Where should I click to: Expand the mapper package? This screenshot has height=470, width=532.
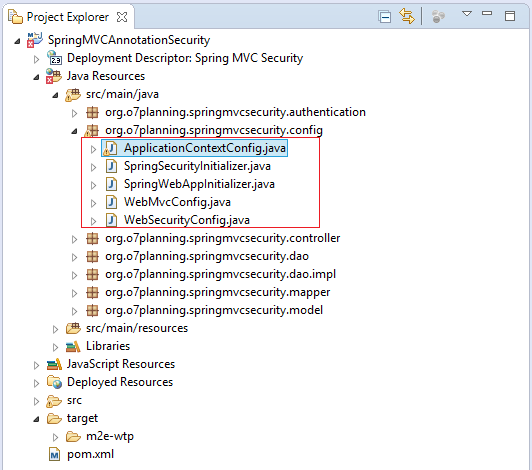(x=74, y=294)
